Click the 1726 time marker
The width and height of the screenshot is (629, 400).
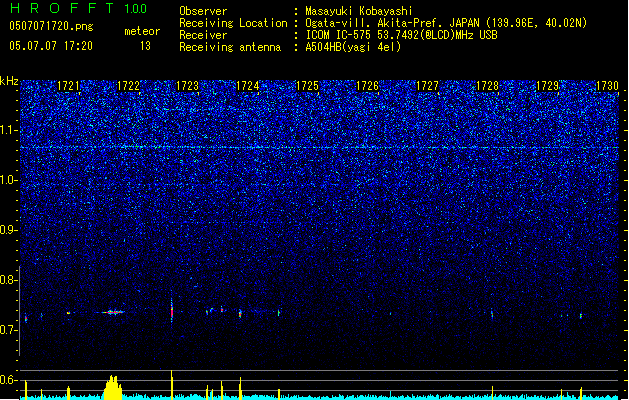(367, 86)
